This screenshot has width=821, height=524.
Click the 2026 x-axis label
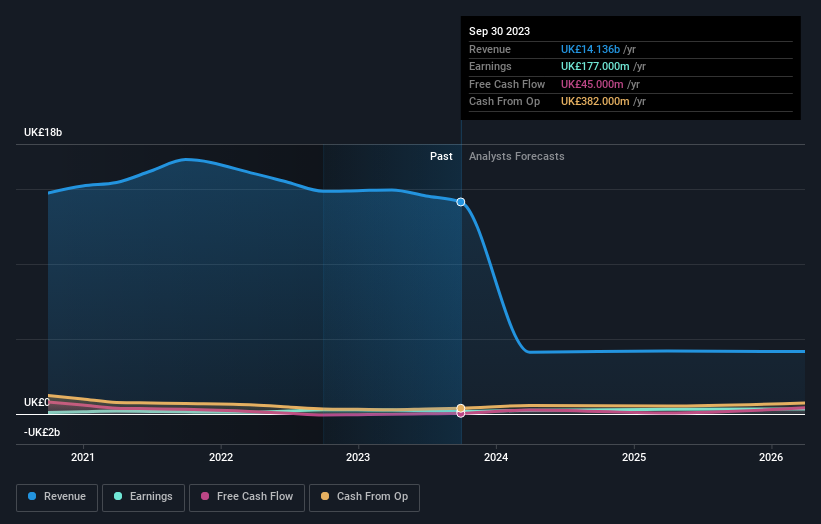[771, 457]
